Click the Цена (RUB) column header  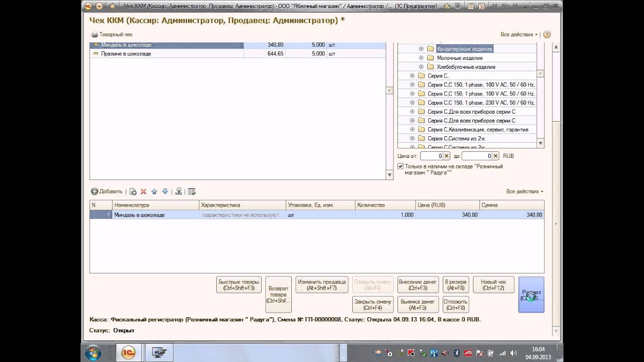[448, 205]
